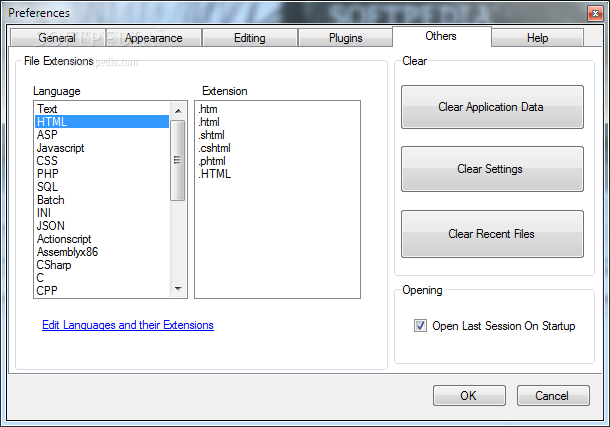Select Assemblyx86 in the Language list
The height and width of the screenshot is (427, 610).
pyautogui.click(x=102, y=252)
